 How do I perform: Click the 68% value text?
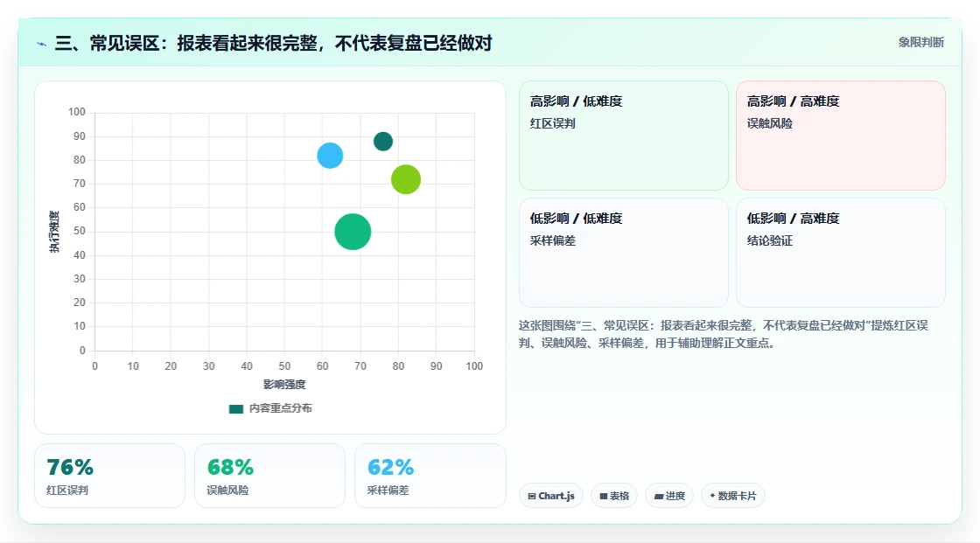(x=230, y=467)
